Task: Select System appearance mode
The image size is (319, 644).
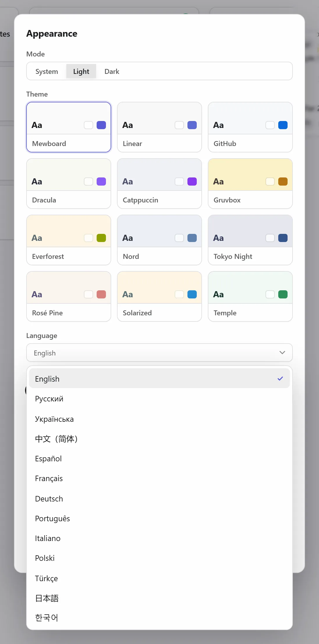Action: [x=47, y=71]
